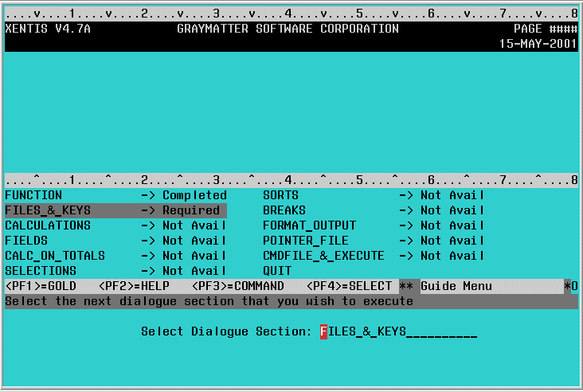Screen dimensions: 583x392
Task: Open the CMDFILE_&_EXECUTE section
Action: 323,256
